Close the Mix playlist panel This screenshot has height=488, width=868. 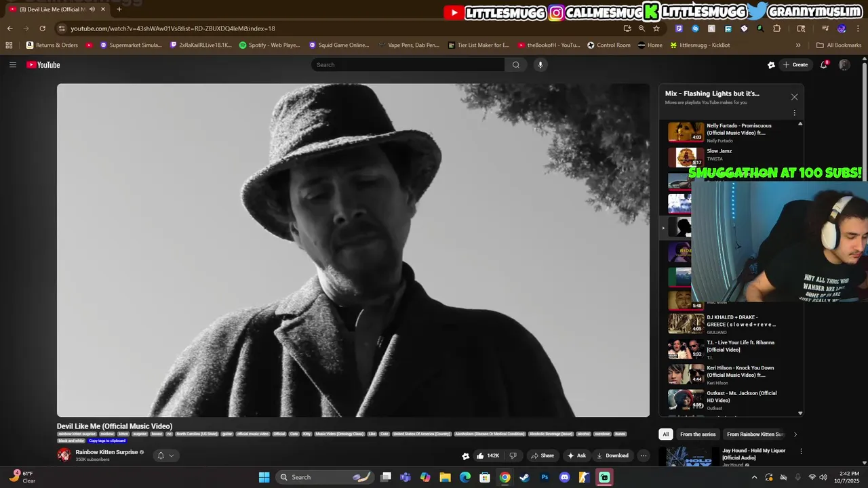(x=794, y=97)
